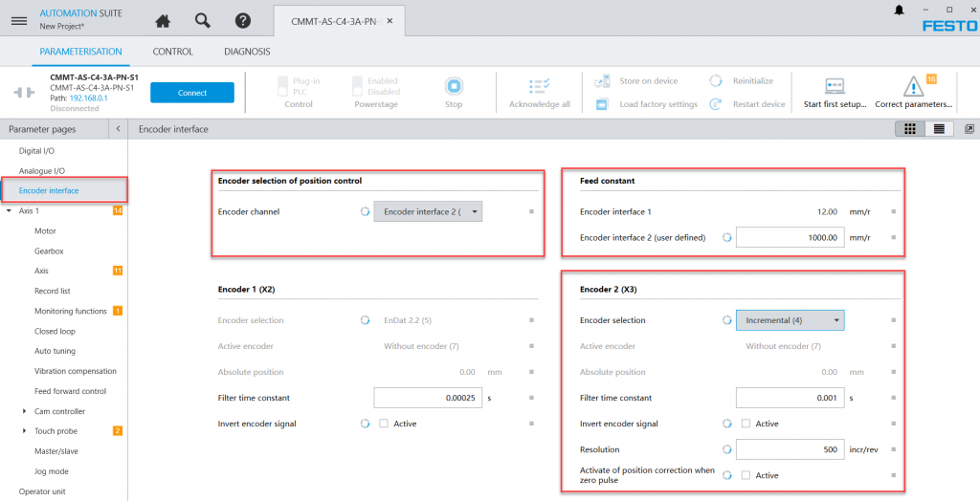Click sync icon beside Encoder 1 Invert encoder signal

pos(365,424)
